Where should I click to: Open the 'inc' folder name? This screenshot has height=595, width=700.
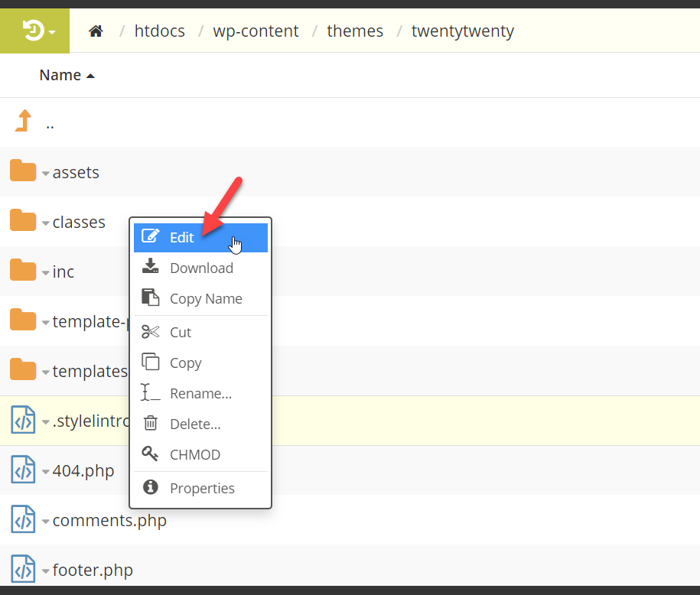[x=63, y=271]
